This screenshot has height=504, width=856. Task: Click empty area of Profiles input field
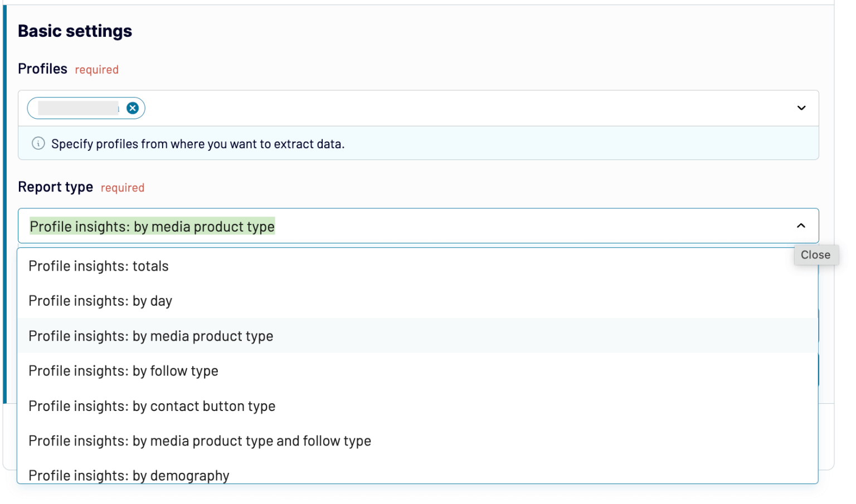446,108
